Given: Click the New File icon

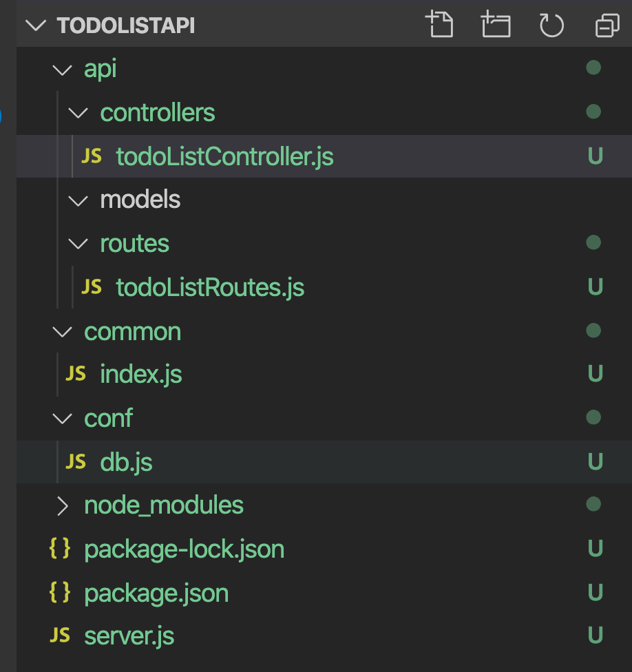Looking at the screenshot, I should (440, 25).
